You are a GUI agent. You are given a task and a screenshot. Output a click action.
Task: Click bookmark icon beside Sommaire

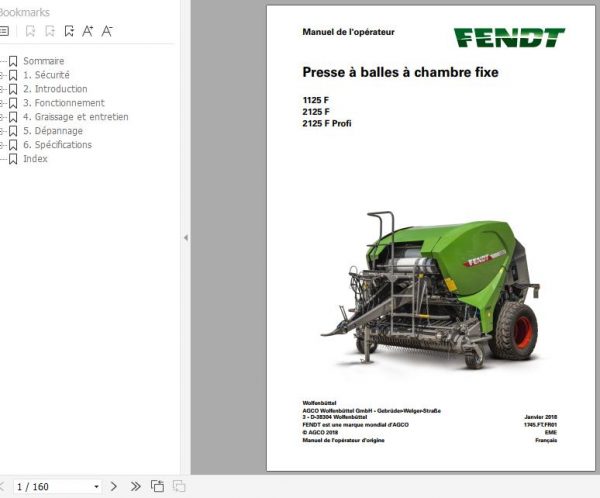coord(13,61)
